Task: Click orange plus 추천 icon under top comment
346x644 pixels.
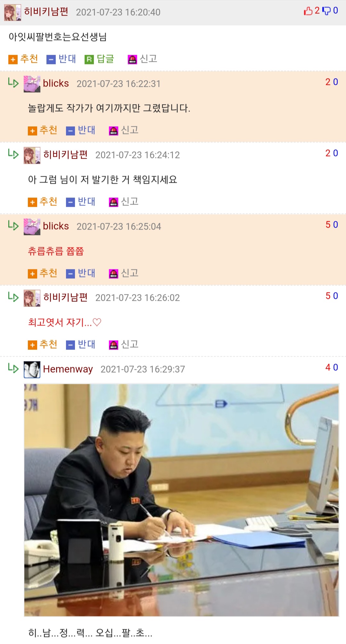Action: (x=13, y=59)
